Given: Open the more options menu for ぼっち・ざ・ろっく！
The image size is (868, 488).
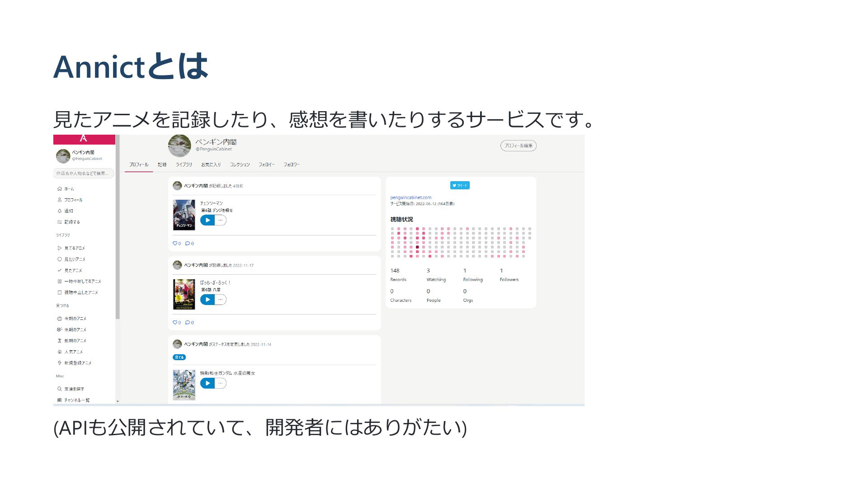Looking at the screenshot, I should click(x=220, y=300).
